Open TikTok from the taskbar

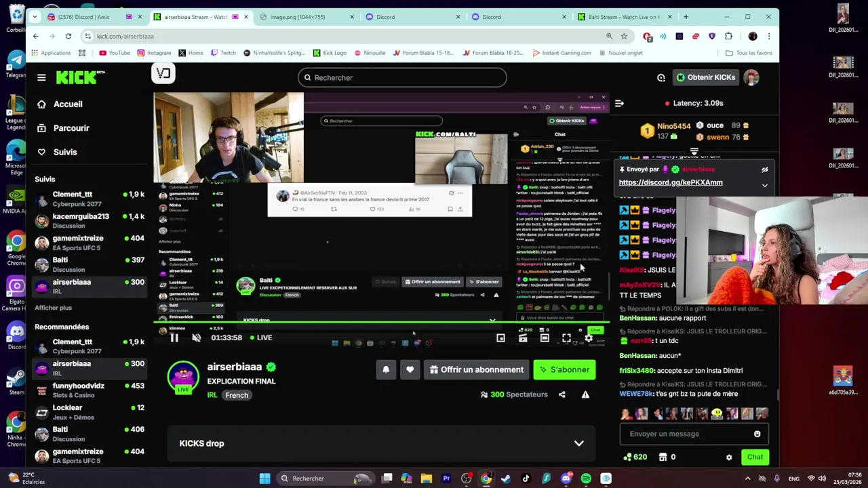(x=526, y=479)
